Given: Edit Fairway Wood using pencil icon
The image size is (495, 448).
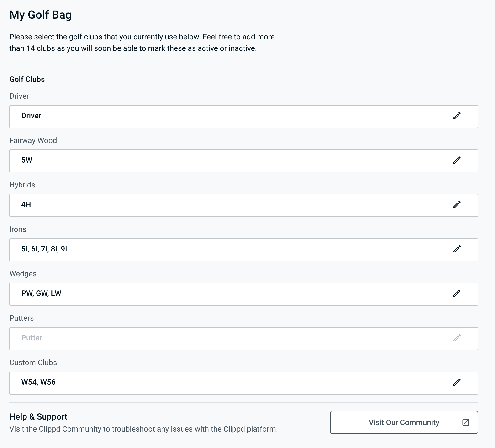Looking at the screenshot, I should pyautogui.click(x=457, y=160).
